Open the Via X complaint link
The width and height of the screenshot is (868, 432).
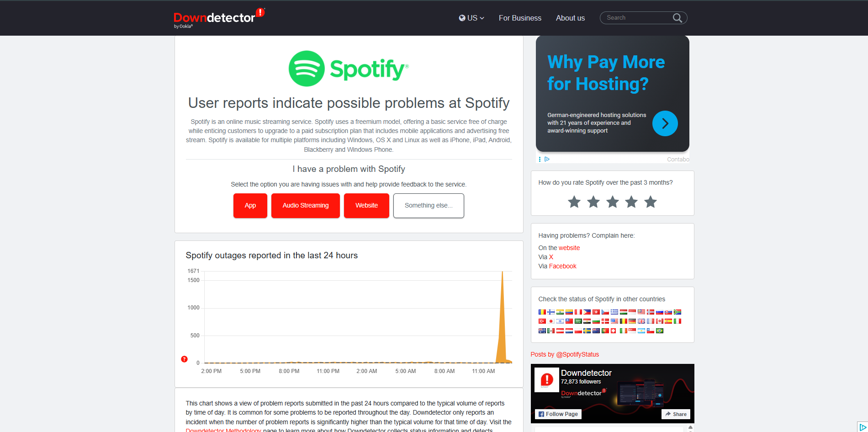pyautogui.click(x=551, y=257)
